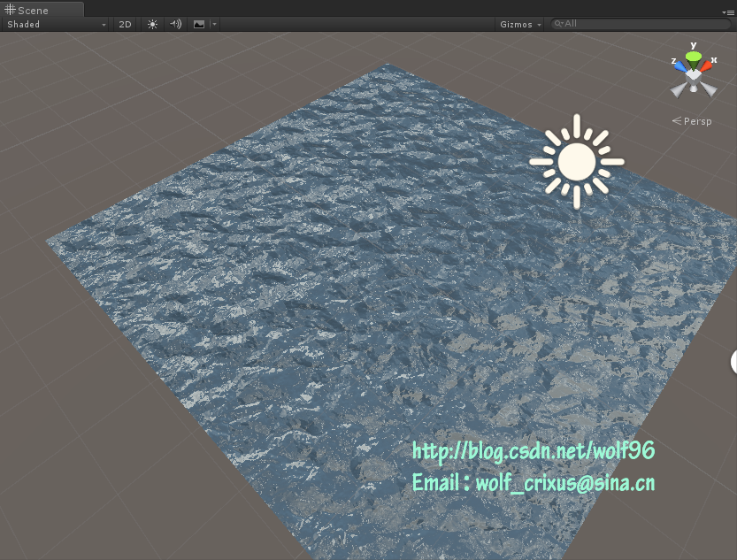Expand the effects options arrow
Screen dimensions: 737x560
coord(214,24)
